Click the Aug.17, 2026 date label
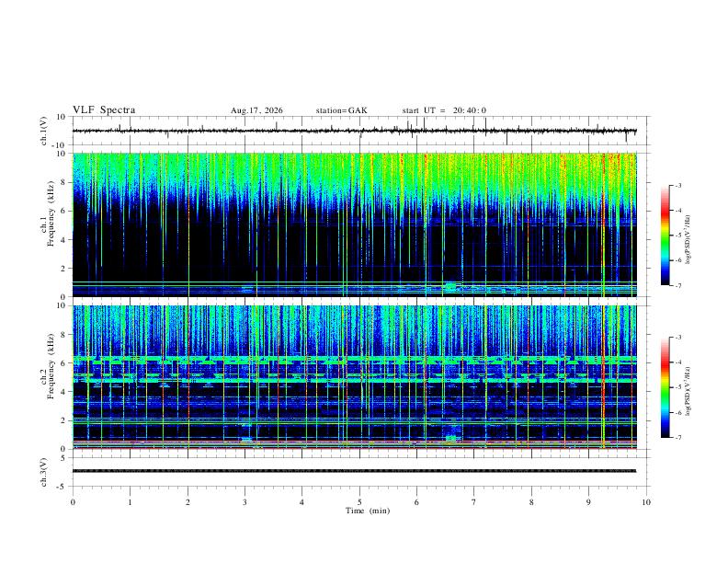The height and width of the screenshot is (563, 728). click(x=256, y=110)
